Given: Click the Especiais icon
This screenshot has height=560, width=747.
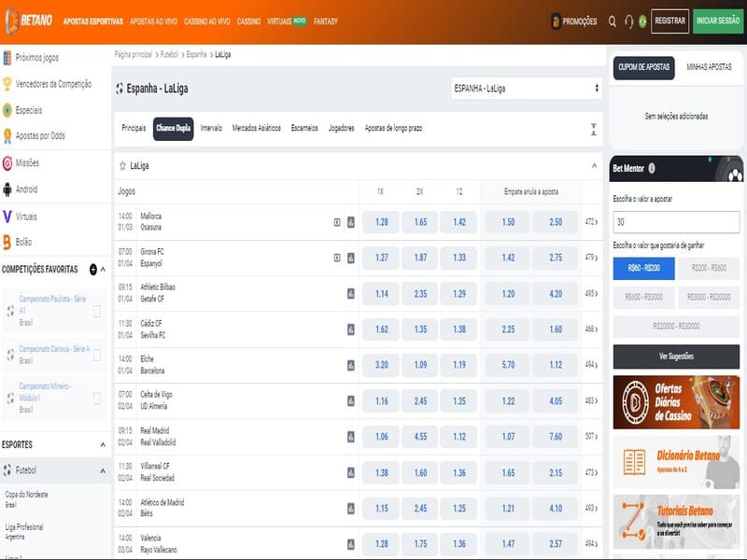Looking at the screenshot, I should [x=7, y=110].
